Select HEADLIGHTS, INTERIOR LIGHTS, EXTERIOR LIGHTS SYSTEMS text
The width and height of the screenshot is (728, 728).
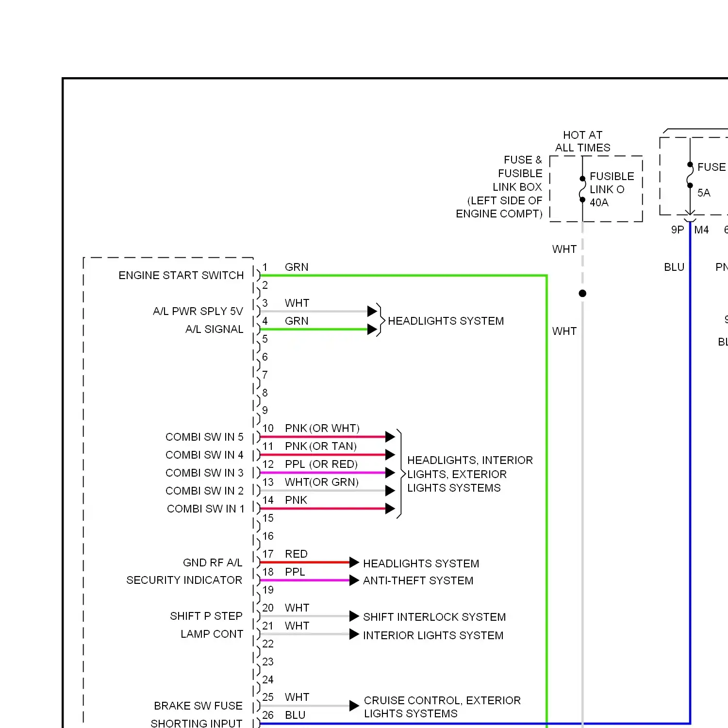470,474
